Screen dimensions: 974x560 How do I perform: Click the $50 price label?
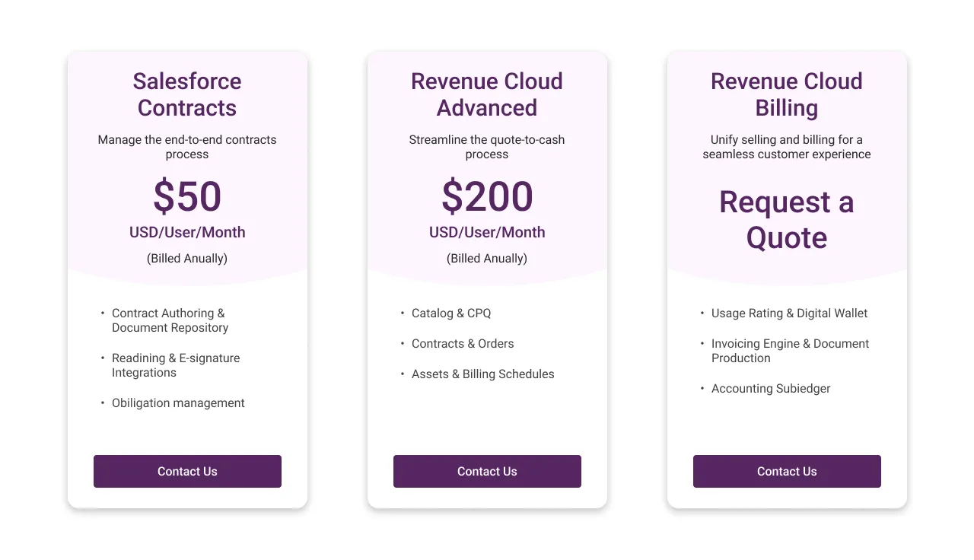coord(187,197)
